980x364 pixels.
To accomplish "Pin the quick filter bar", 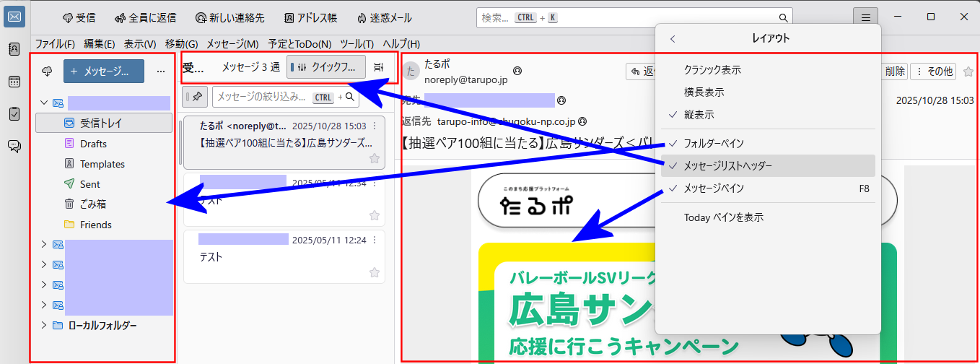I will pyautogui.click(x=197, y=96).
